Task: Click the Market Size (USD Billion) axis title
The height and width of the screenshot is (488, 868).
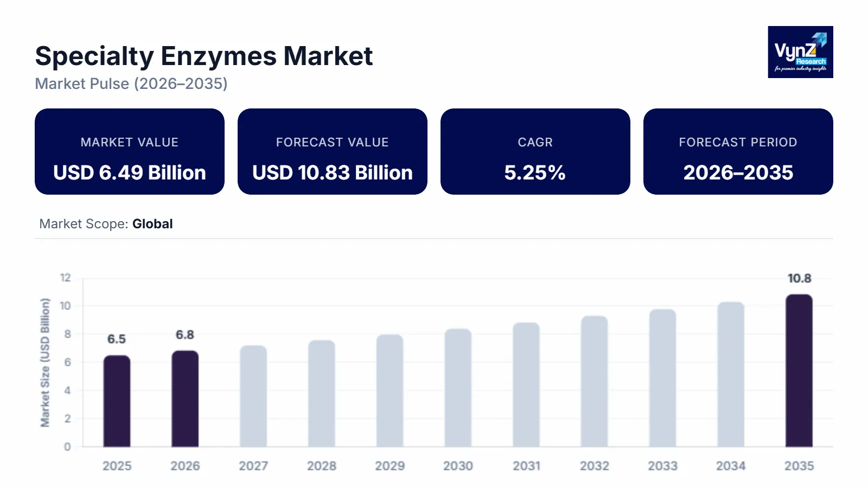Action: coord(45,362)
